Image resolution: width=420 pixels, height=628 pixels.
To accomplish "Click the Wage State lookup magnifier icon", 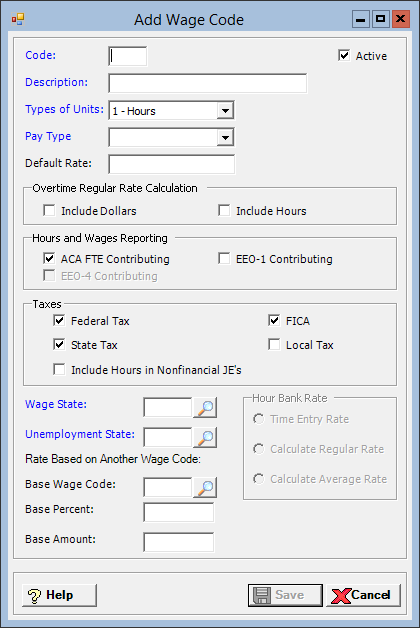I will pyautogui.click(x=205, y=407).
